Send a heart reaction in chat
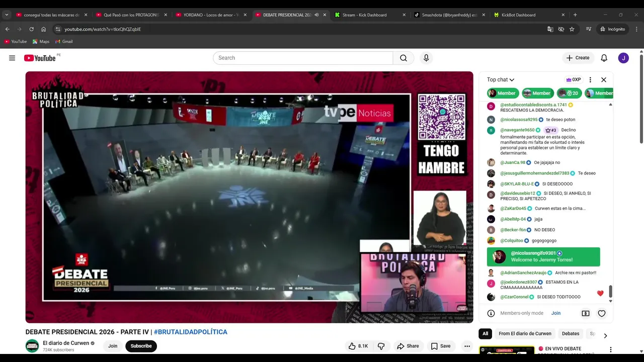 pyautogui.click(x=602, y=313)
